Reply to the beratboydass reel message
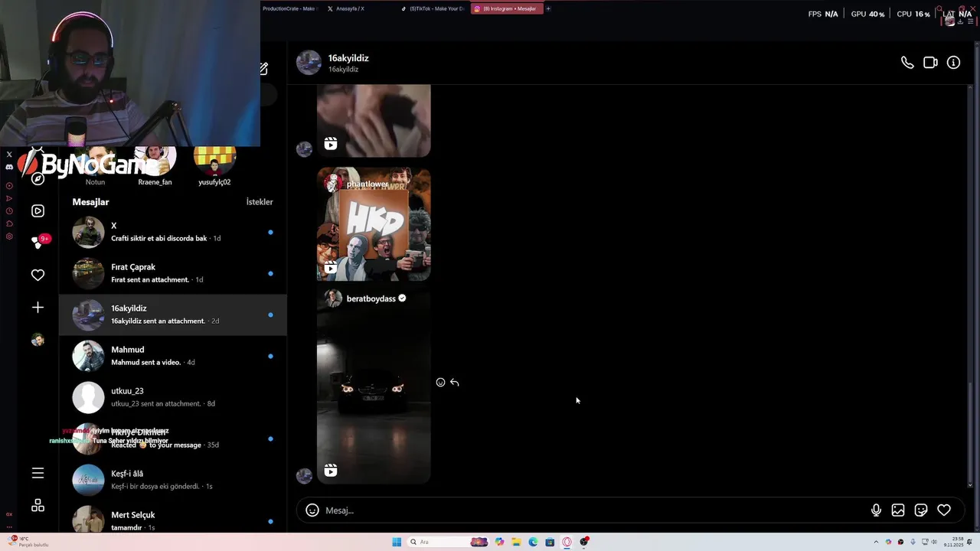Viewport: 980px width, 551px height. [x=454, y=382]
